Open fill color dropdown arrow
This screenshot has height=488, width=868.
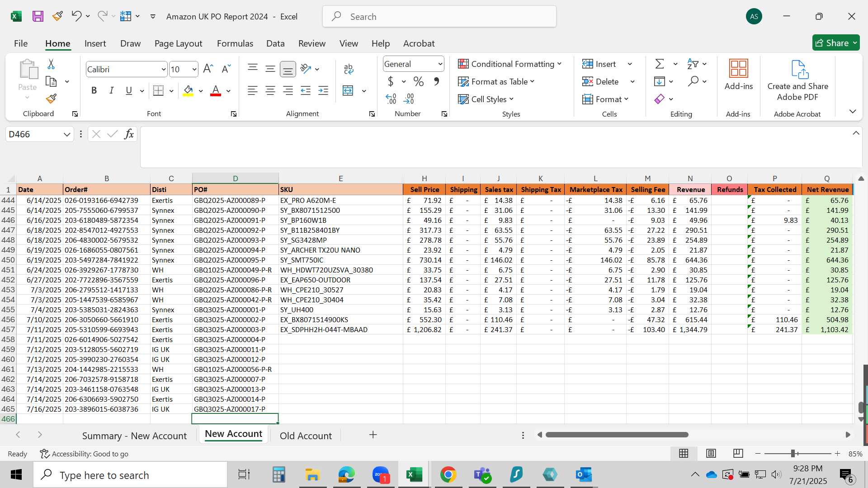(201, 91)
